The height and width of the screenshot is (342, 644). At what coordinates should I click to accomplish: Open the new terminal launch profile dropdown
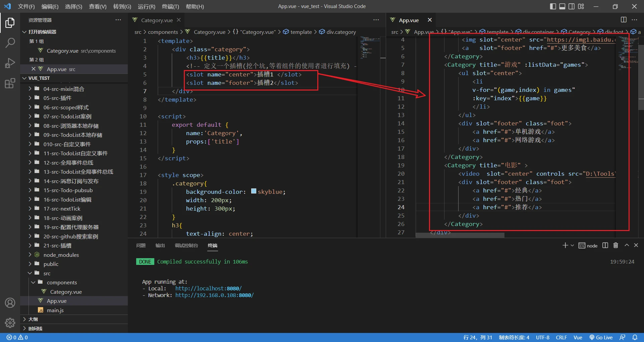572,245
